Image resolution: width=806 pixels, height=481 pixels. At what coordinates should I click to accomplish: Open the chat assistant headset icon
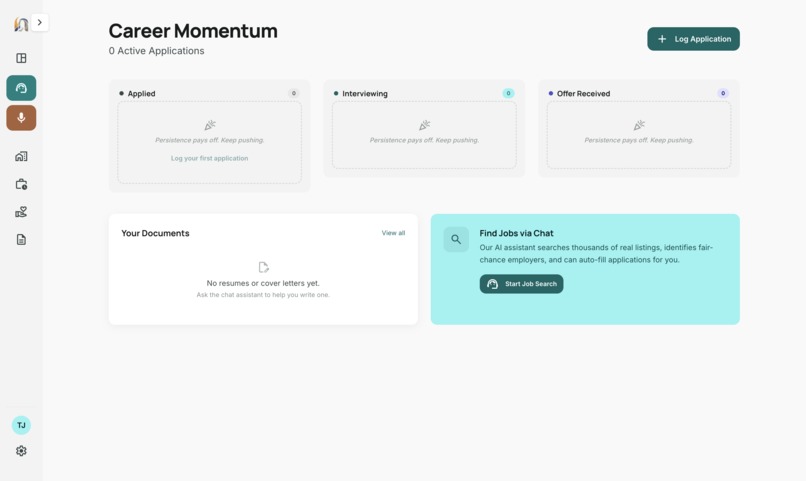coord(21,88)
